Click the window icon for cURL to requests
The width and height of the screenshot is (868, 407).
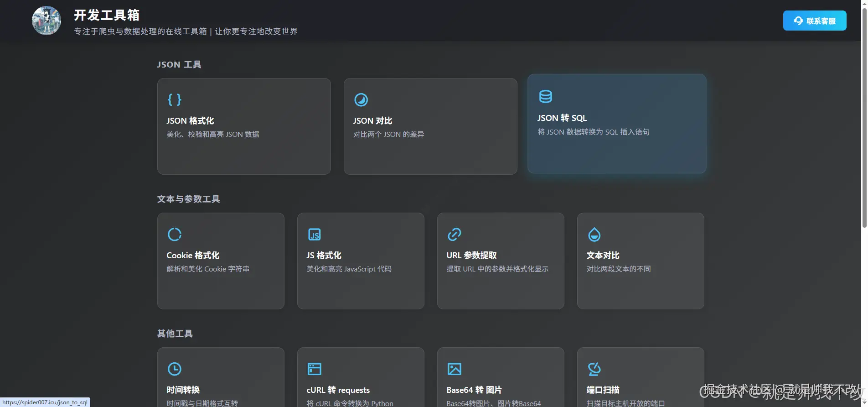pos(315,369)
